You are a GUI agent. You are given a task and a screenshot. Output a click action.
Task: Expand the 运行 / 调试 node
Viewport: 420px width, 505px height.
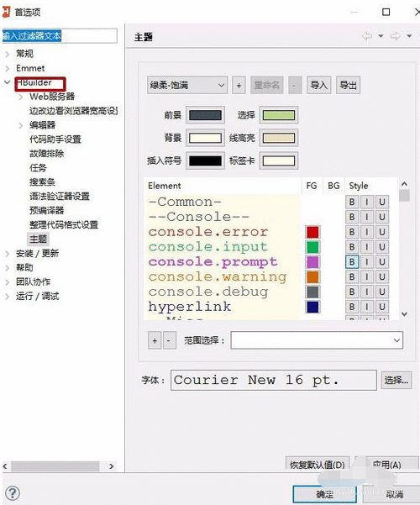(8, 297)
